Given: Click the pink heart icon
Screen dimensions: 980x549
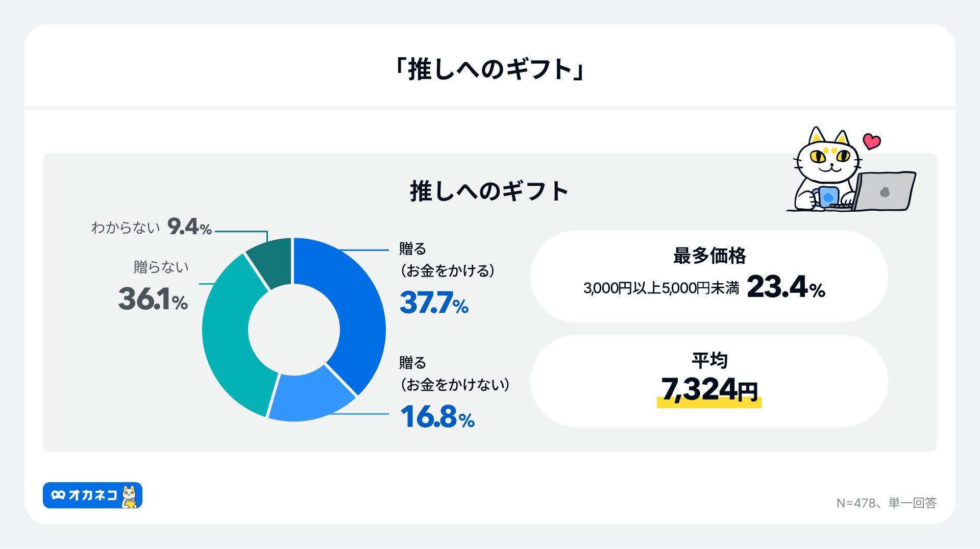Looking at the screenshot, I should (871, 141).
